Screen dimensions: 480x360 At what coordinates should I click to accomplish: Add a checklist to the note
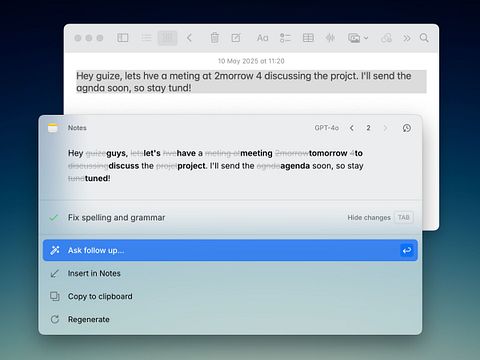click(x=285, y=38)
